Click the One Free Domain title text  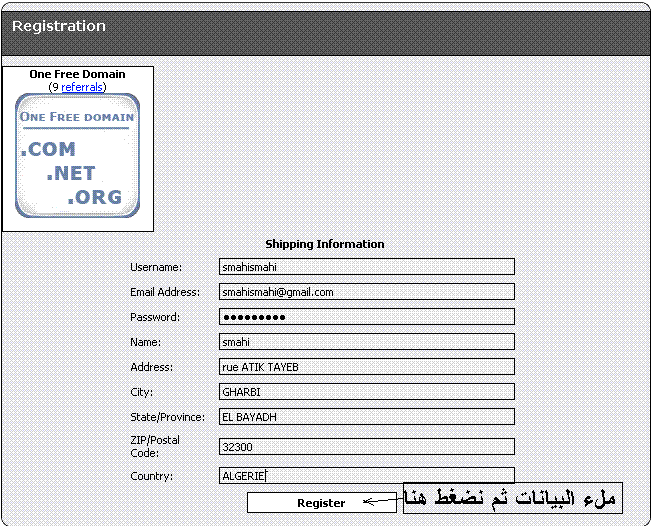pos(77,74)
